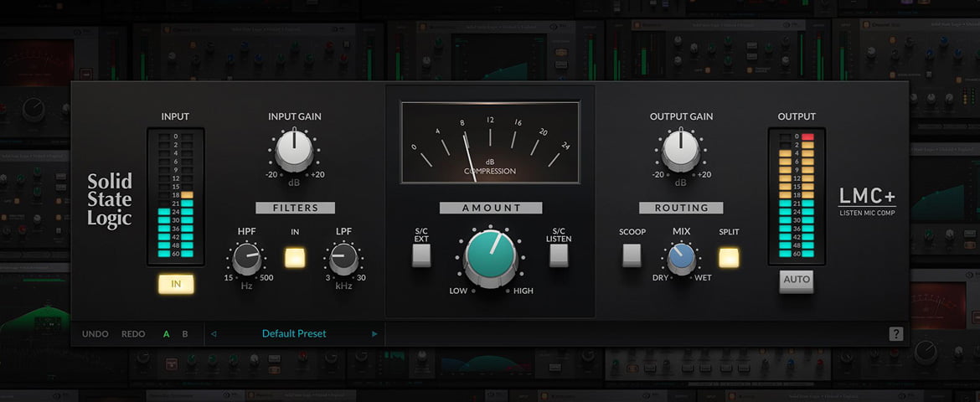This screenshot has height=402, width=980.
Task: Click the INPUT GAIN knob
Action: [294, 151]
